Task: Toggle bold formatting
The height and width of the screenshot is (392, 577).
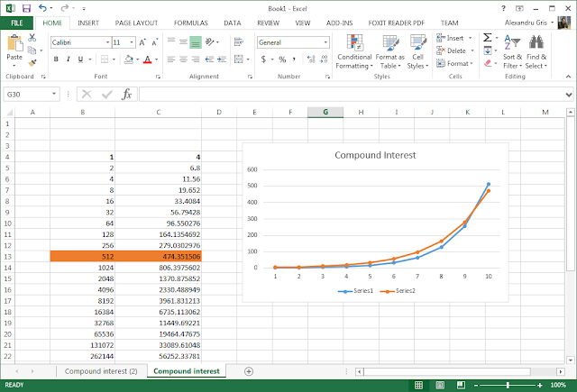Action: pos(55,59)
